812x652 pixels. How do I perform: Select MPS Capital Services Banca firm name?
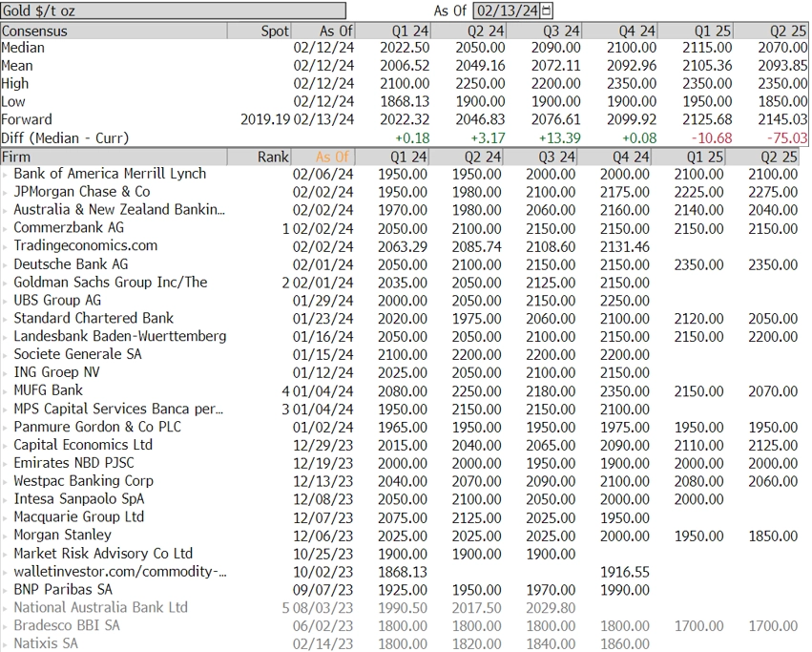coord(118,409)
